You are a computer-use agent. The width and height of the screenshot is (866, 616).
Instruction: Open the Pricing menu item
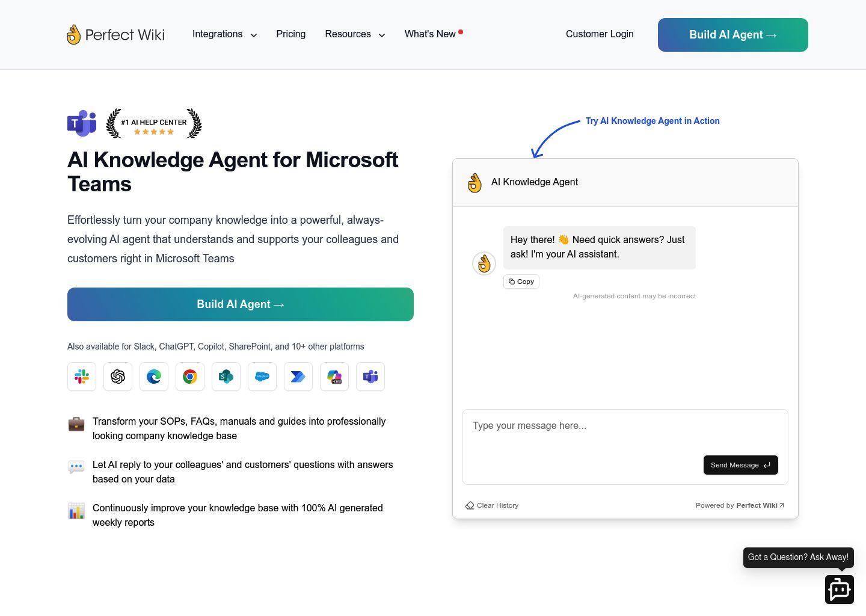point(290,34)
